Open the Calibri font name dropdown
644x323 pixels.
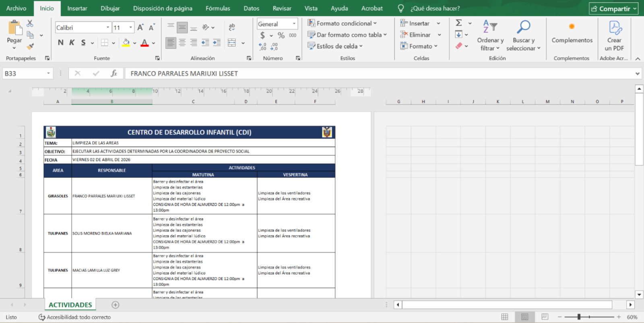108,27
